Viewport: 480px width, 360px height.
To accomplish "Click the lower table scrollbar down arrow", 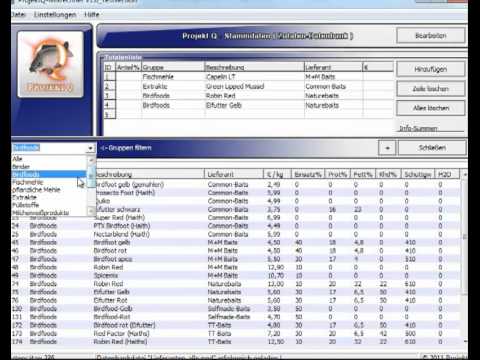I will (x=465, y=341).
